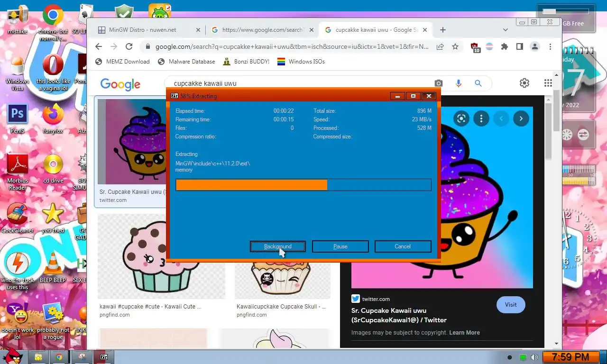Select the cupcakke kawaii uwu Google tab
The image size is (607, 364).
(377, 30)
